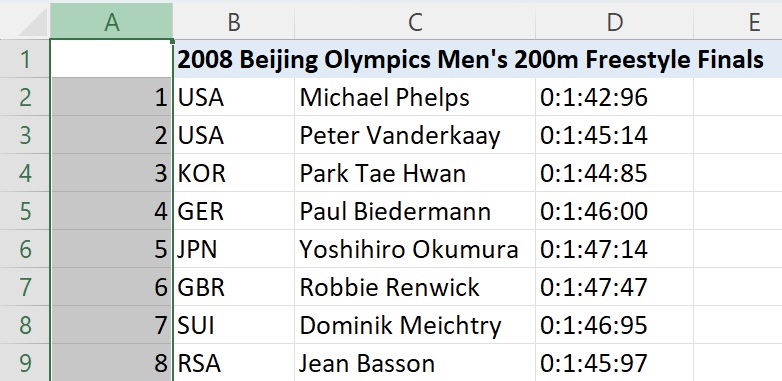Select column E header
The height and width of the screenshot is (381, 782).
point(738,21)
